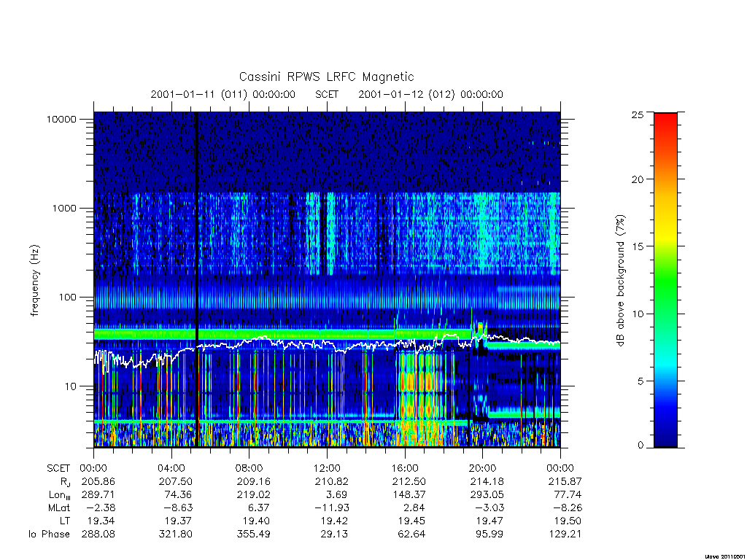Click the 16:00 SCET time label
The image size is (747, 560).
pyautogui.click(x=405, y=468)
